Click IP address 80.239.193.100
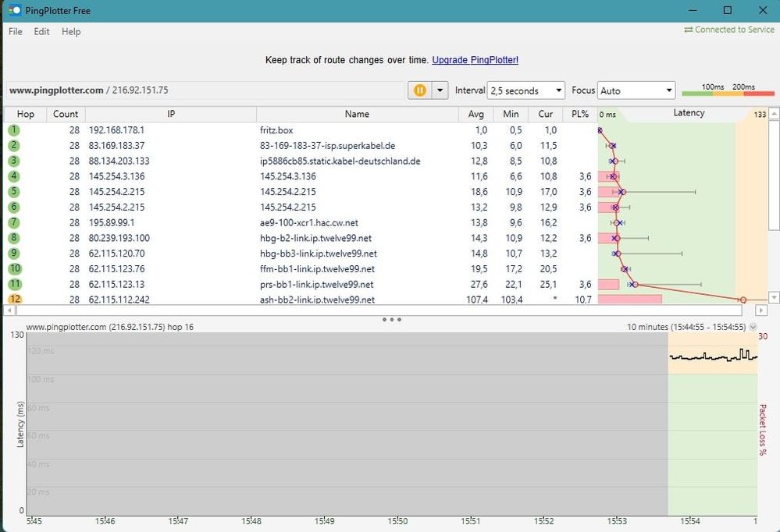Viewport: 780px width, 532px height. [x=119, y=238]
